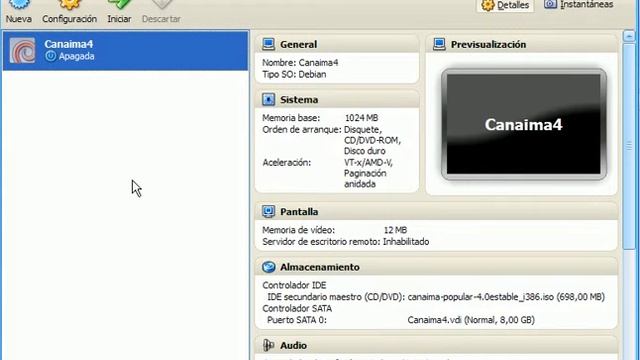Click the General section monitor icon

point(268,44)
